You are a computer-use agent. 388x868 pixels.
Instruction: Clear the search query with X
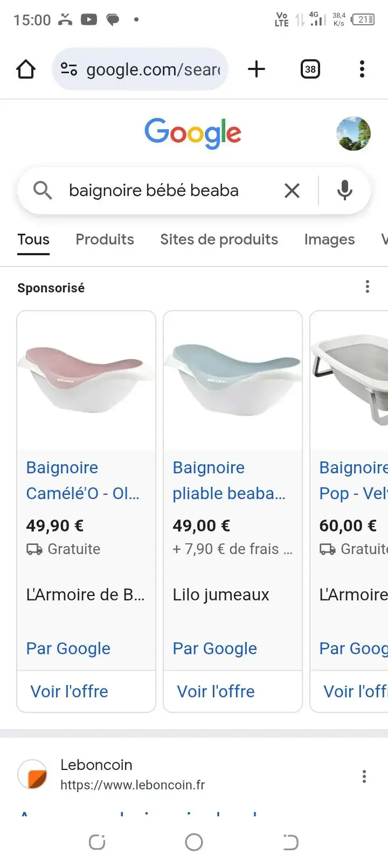click(x=292, y=190)
